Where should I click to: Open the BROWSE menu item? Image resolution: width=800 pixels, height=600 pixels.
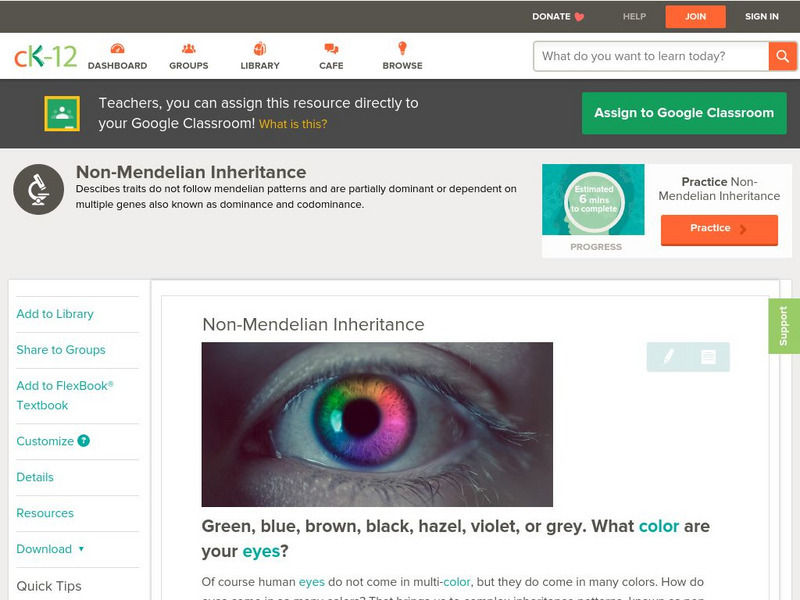point(403,66)
